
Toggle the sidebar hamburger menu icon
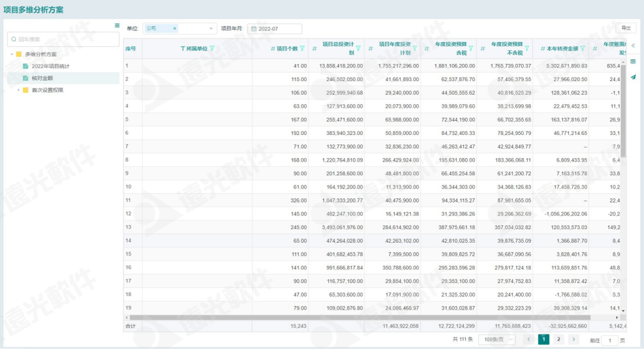pos(117,26)
